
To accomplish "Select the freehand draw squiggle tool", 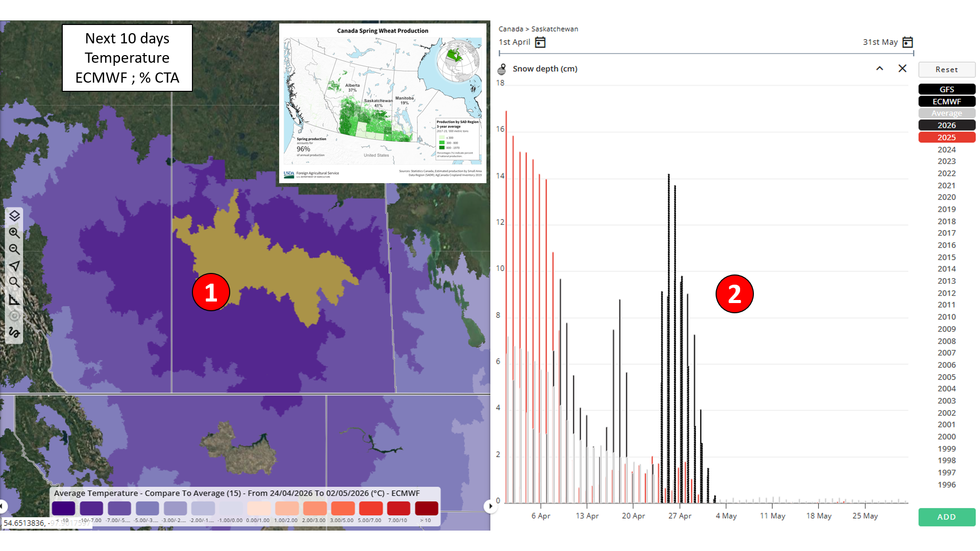I will pos(14,333).
